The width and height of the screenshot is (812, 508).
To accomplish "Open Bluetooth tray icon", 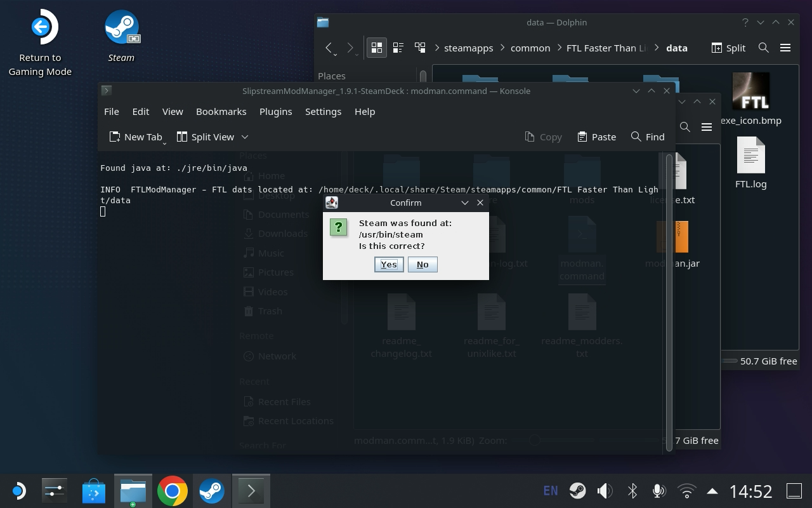I will [x=632, y=491].
